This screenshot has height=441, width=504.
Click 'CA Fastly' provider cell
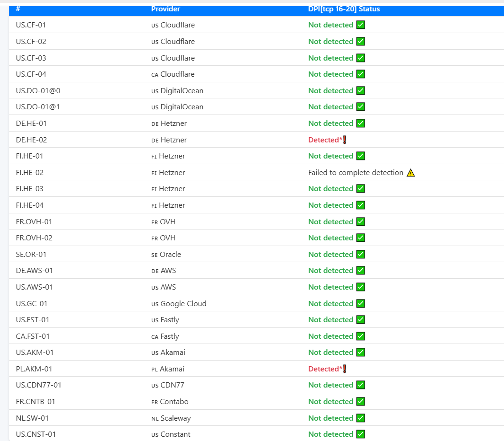[x=165, y=336]
